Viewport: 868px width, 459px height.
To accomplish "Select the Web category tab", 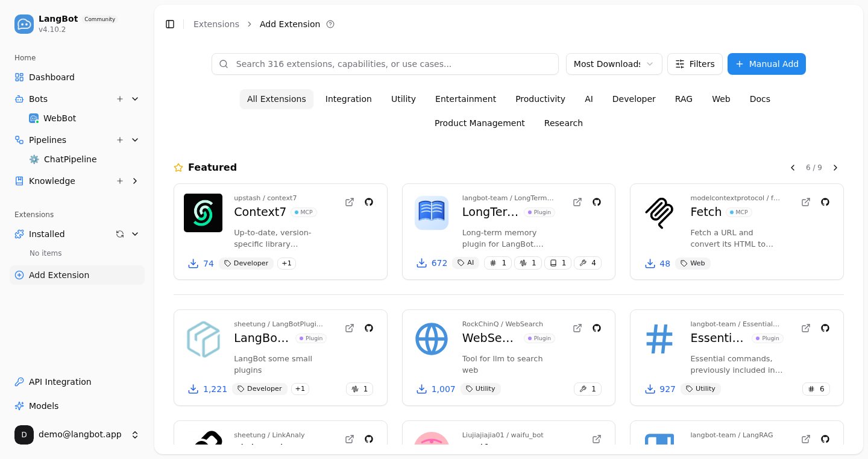I will [x=721, y=99].
